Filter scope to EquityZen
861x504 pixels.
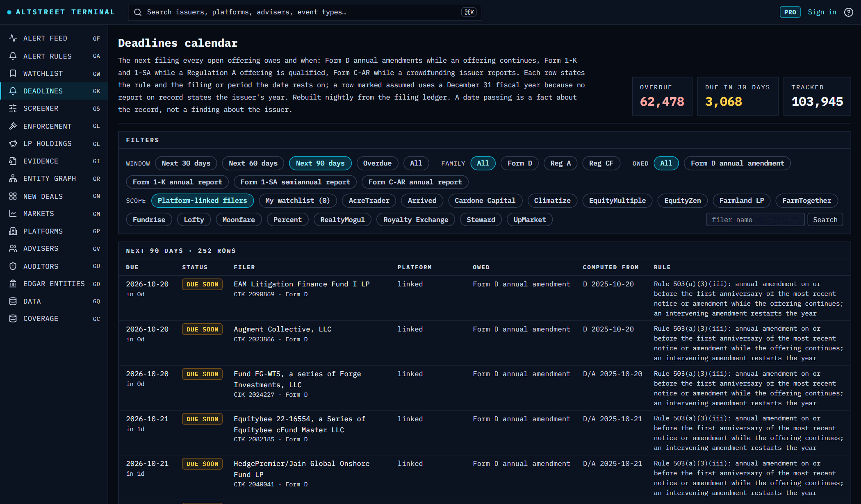(x=683, y=200)
